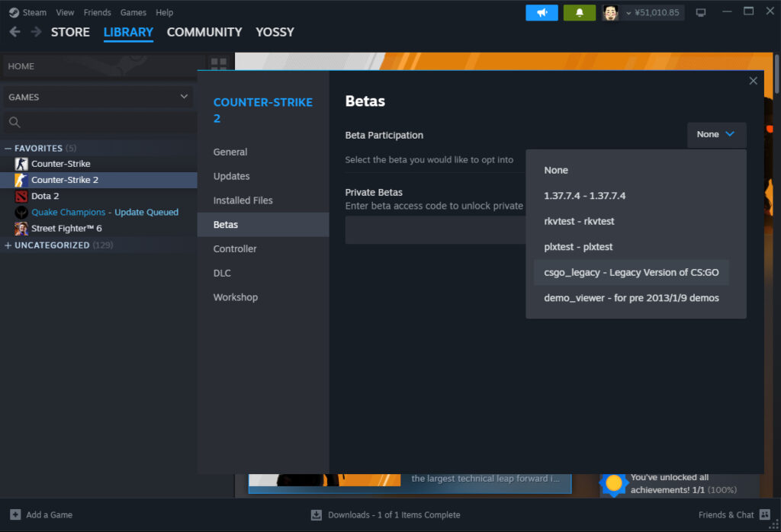The height and width of the screenshot is (532, 781).
Task: Open the Installed Files section
Action: pos(263,200)
